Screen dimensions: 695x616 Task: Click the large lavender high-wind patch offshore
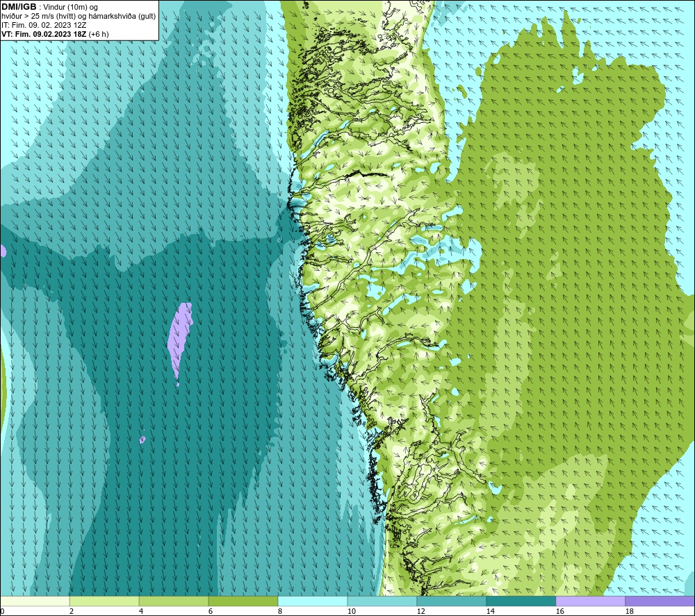[x=179, y=339]
